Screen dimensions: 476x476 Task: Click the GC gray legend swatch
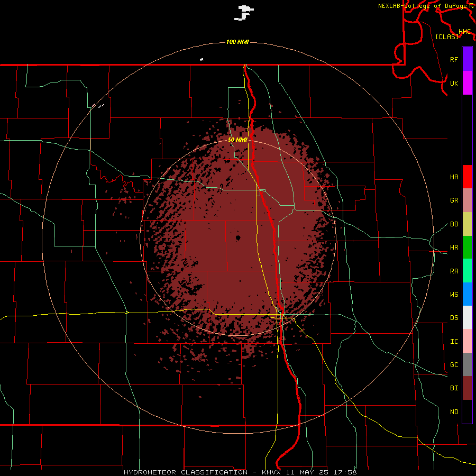click(467, 364)
